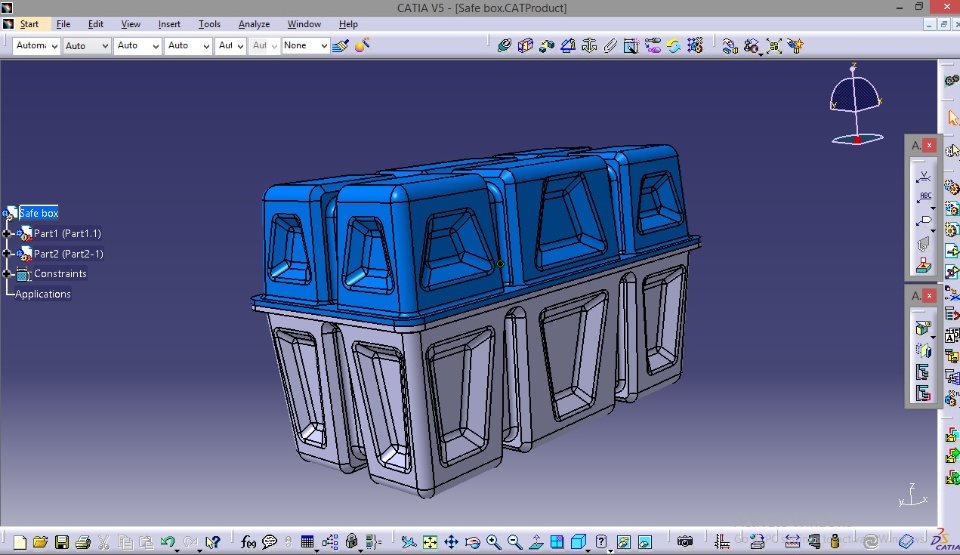Click the Print icon

(x=83, y=542)
